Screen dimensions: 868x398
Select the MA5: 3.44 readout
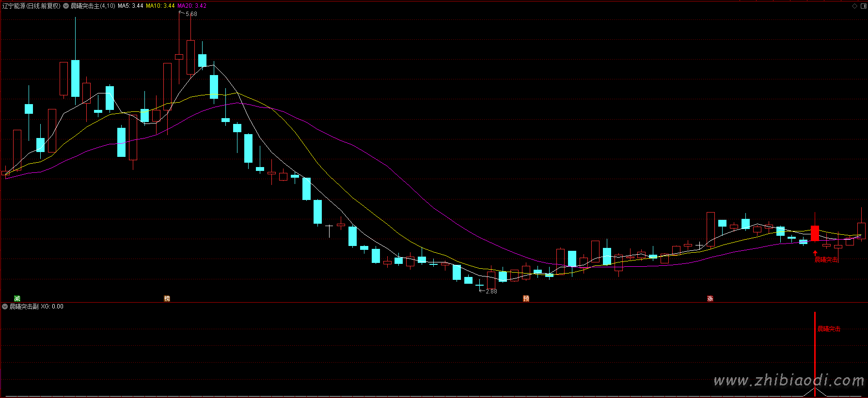(x=130, y=6)
